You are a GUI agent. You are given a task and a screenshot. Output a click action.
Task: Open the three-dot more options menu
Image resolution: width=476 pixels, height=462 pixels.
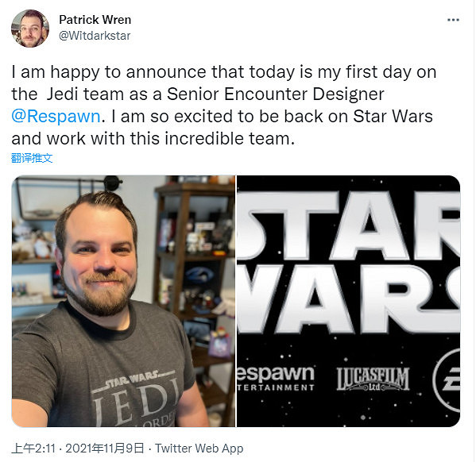pyautogui.click(x=453, y=20)
